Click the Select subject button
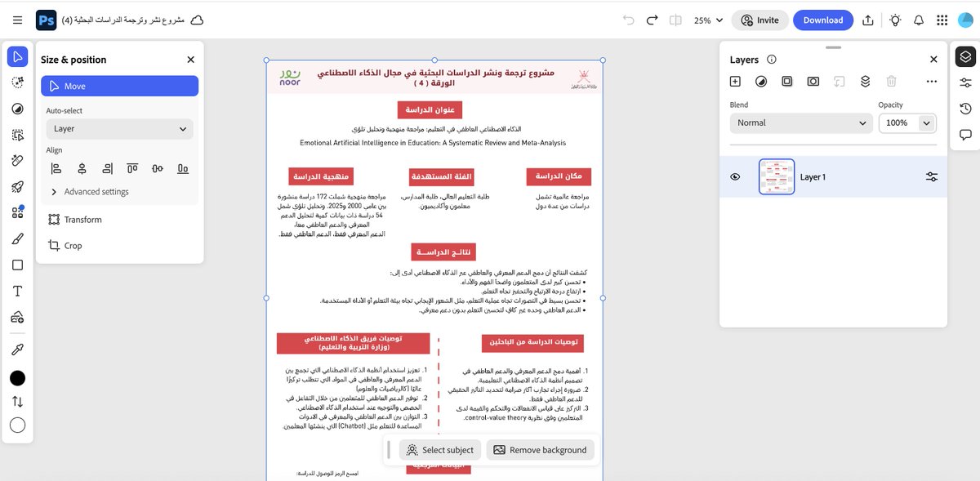 pyautogui.click(x=440, y=450)
